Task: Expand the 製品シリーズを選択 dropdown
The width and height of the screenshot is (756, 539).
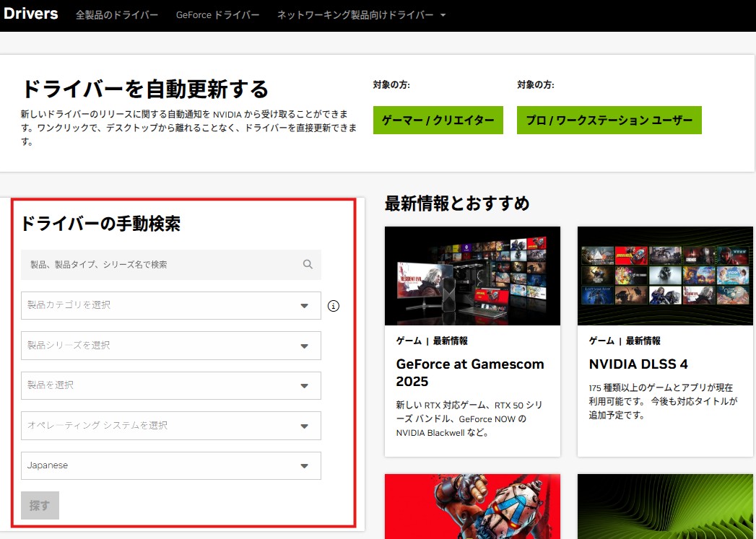Action: 170,346
